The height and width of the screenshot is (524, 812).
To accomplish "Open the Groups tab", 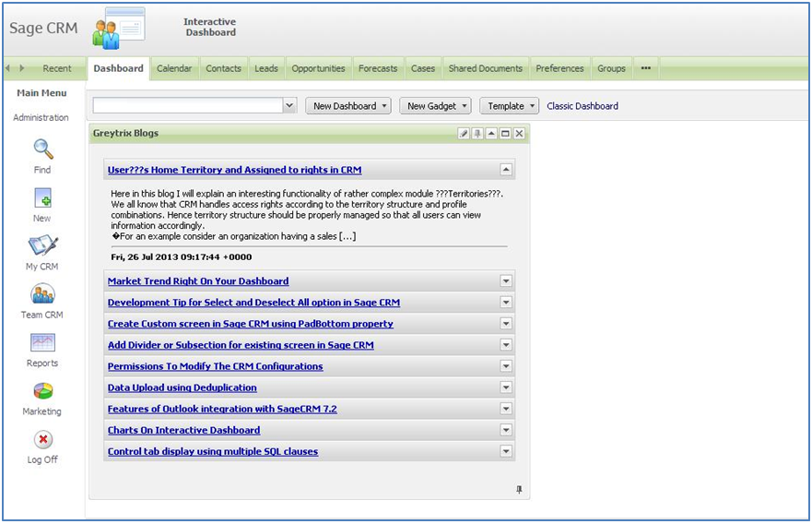I will pyautogui.click(x=612, y=68).
